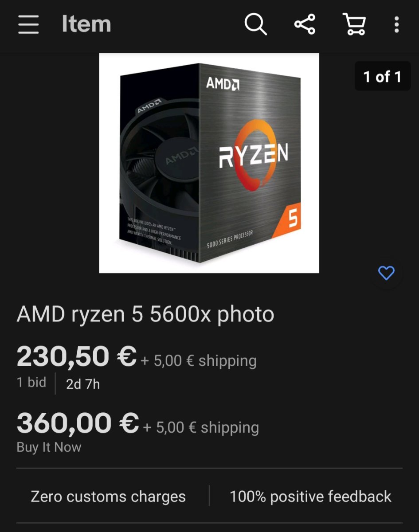Open the shopping cart
Viewport: 419px width, 532px height.
tap(354, 24)
